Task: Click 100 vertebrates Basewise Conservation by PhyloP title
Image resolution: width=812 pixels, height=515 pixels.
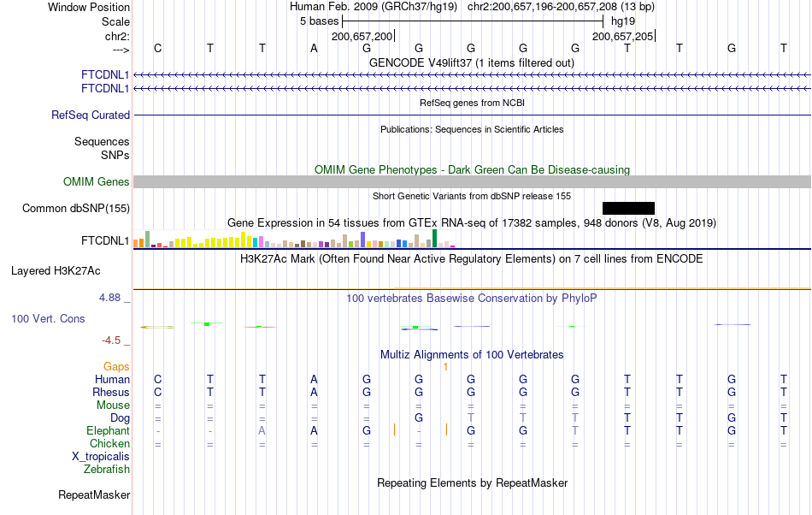Action: point(471,298)
